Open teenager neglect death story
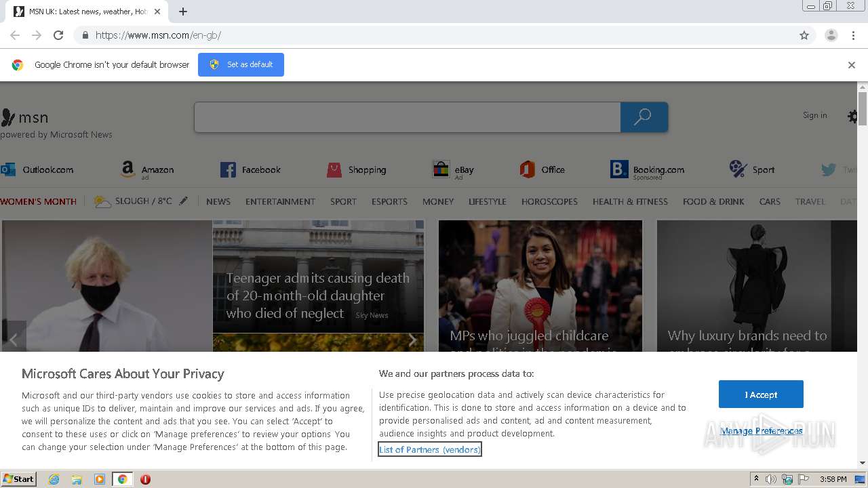This screenshot has width=868, height=488. 317,296
